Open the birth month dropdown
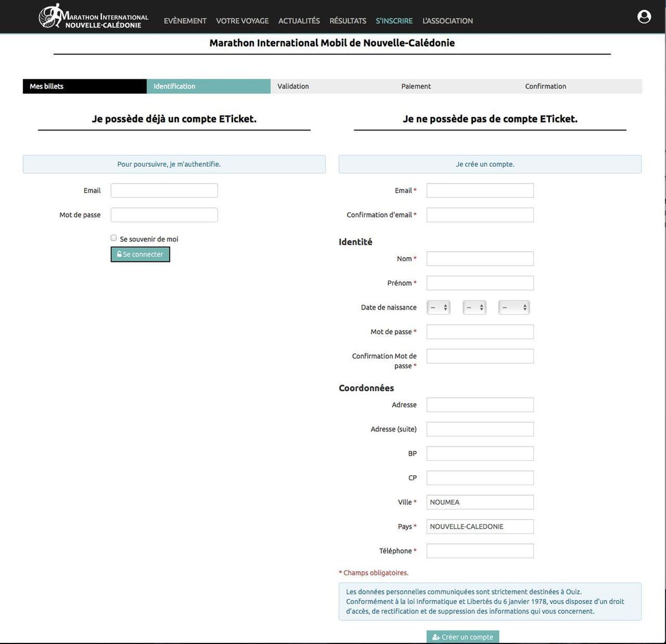The image size is (666, 644). (474, 307)
